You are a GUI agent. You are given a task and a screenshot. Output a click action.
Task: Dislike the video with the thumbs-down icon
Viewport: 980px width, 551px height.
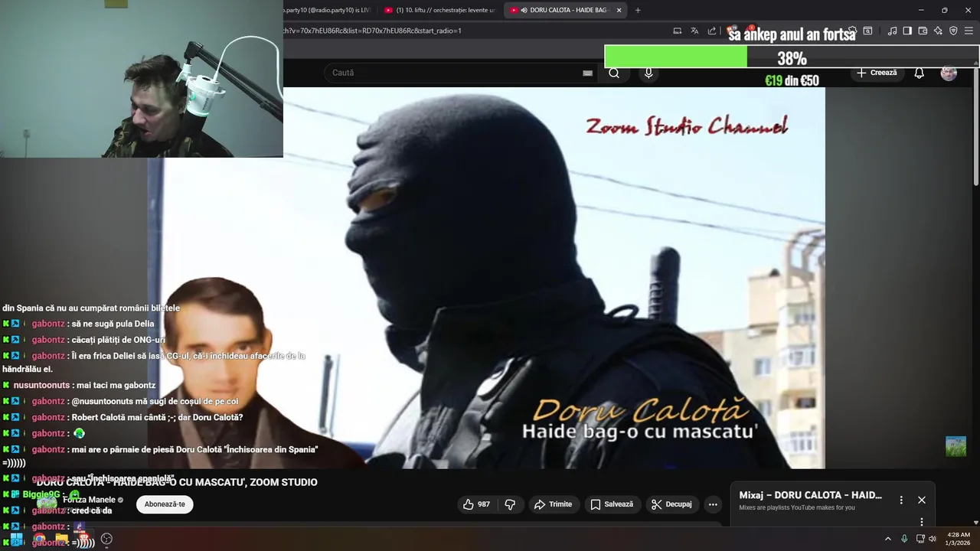click(510, 504)
